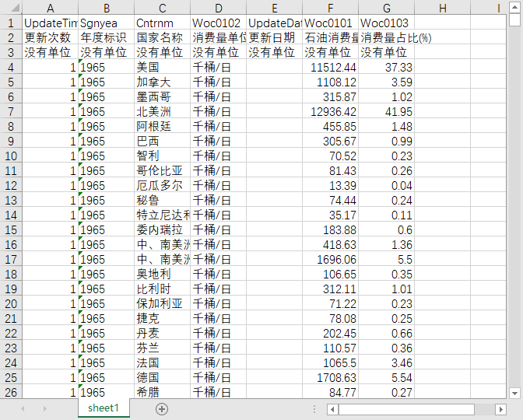The height and width of the screenshot is (420, 523).
Task: Select row 26 header
Action: pyautogui.click(x=11, y=392)
